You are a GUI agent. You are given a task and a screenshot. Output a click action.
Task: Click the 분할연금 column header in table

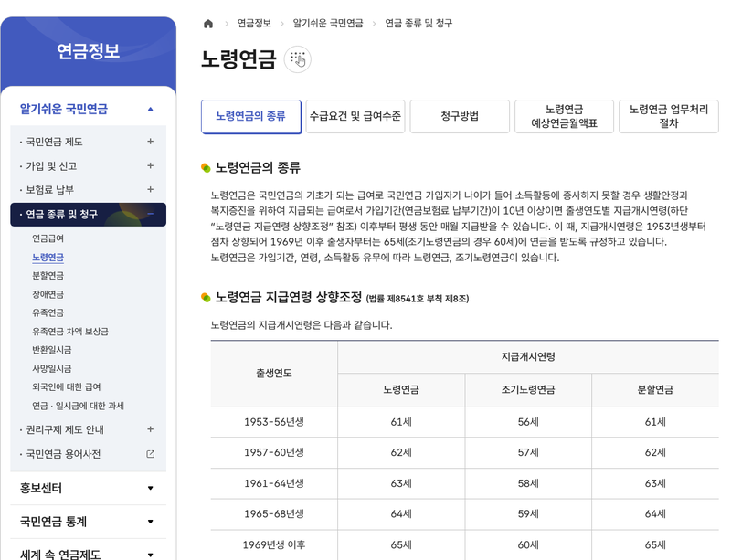655,390
